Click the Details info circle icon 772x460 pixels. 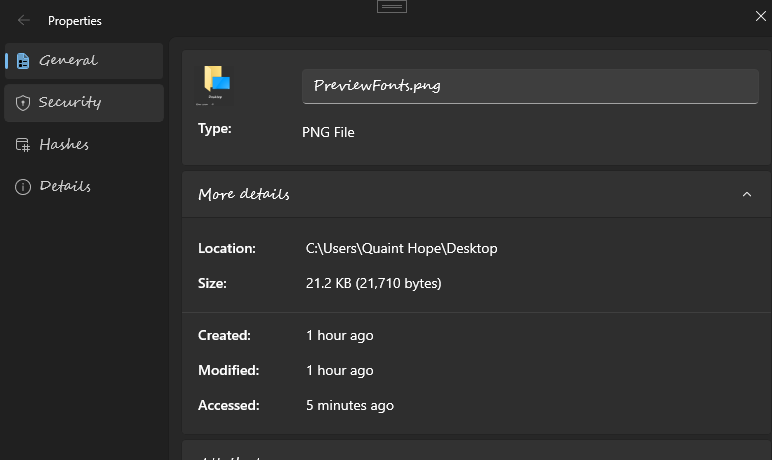(22, 187)
